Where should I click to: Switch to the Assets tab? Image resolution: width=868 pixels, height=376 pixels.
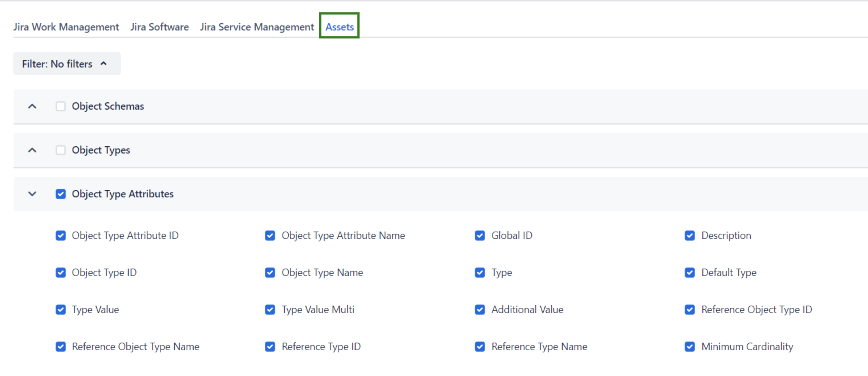click(339, 27)
